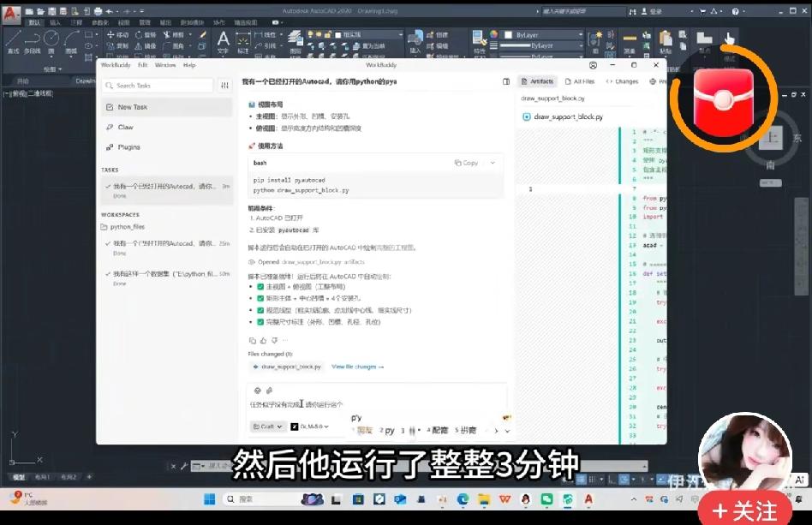Click the Windows Start button in the taskbar
Screen dimensions: 812x525
tap(209, 499)
